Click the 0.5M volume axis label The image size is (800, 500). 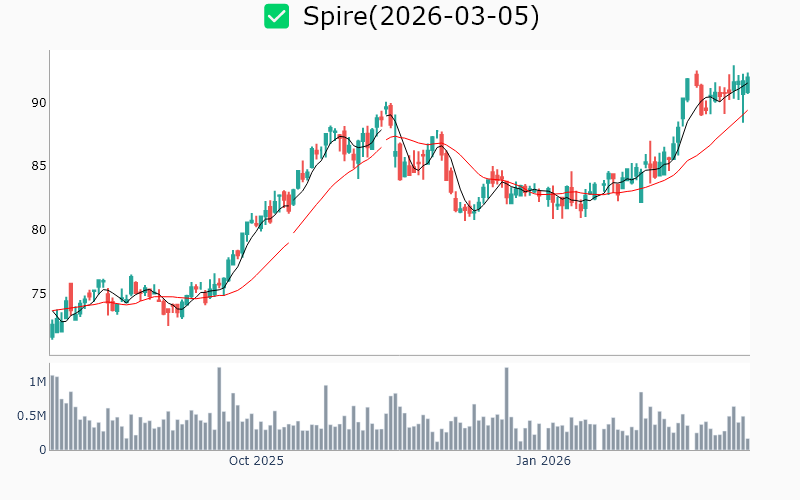click(31, 416)
